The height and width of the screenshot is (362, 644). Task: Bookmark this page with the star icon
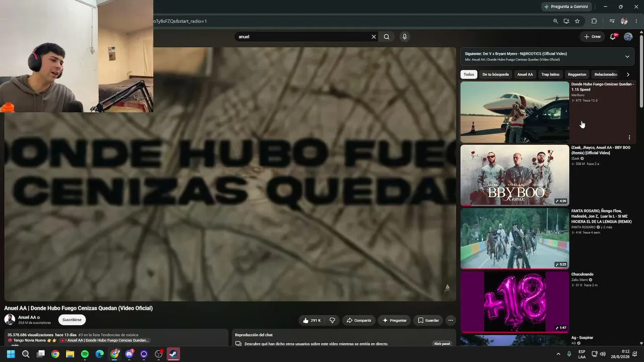[x=577, y=21]
